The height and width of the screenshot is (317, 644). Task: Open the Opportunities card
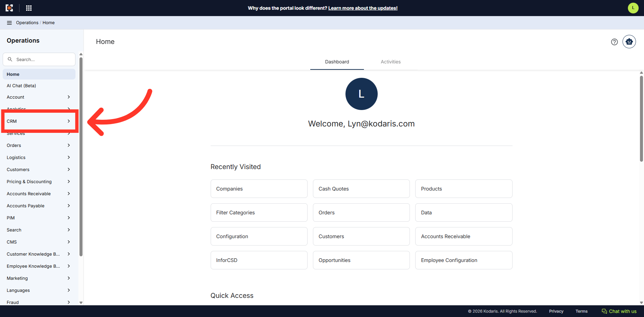pyautogui.click(x=361, y=260)
